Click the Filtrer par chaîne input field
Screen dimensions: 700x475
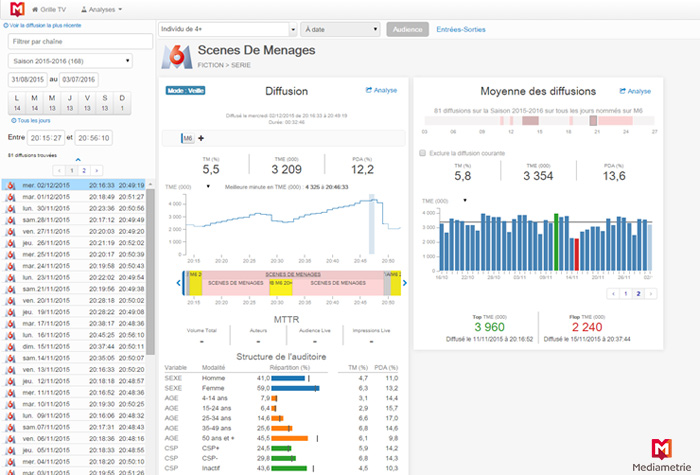coord(80,42)
